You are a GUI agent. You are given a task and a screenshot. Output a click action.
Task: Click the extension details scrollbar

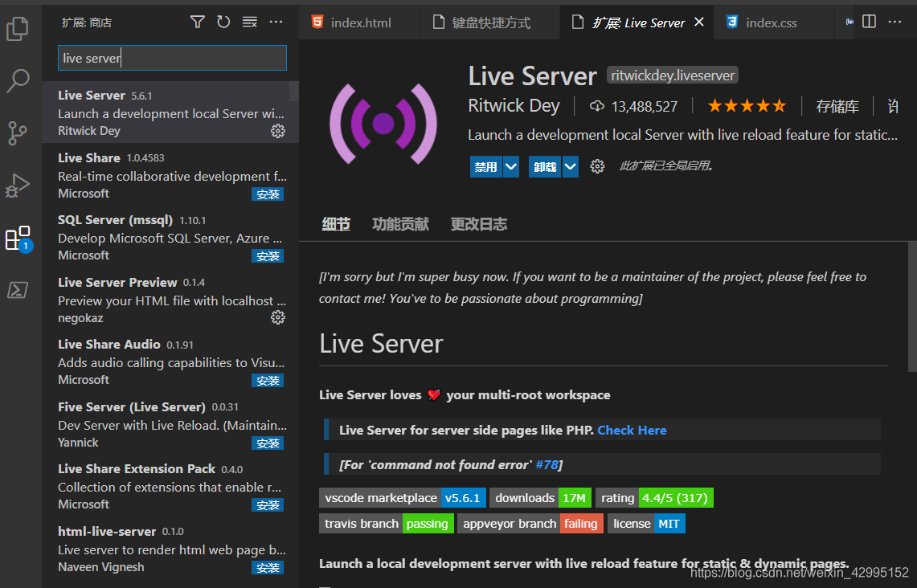(912, 307)
